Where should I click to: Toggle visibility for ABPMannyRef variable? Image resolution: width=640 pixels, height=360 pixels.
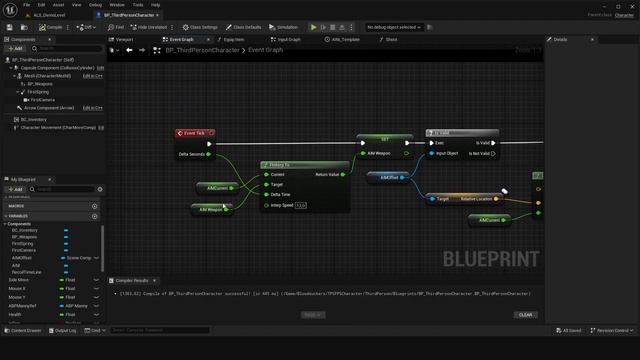pos(96,306)
